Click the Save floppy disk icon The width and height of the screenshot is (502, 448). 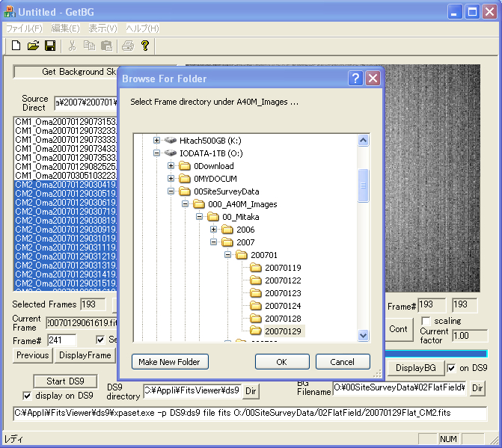pos(50,46)
